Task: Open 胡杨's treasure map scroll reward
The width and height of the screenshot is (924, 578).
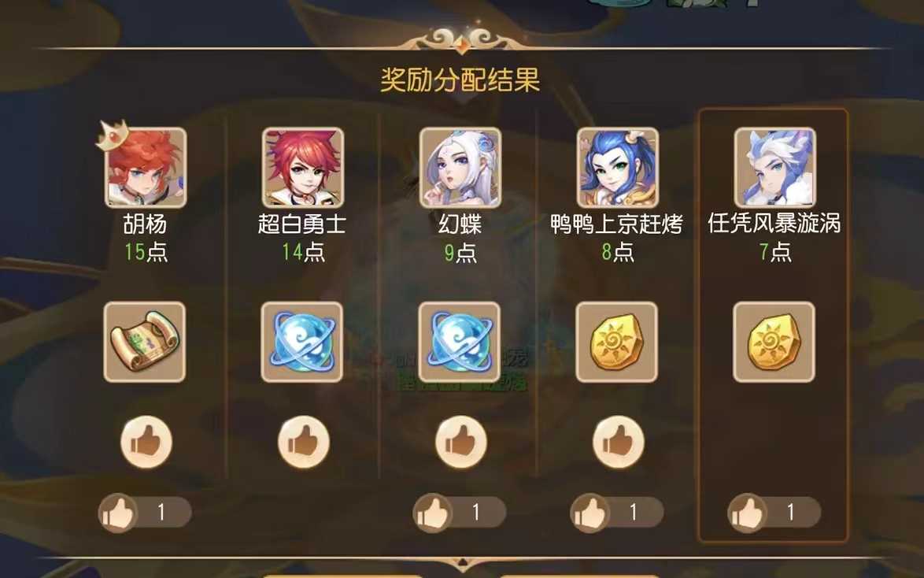Action: coord(144,342)
